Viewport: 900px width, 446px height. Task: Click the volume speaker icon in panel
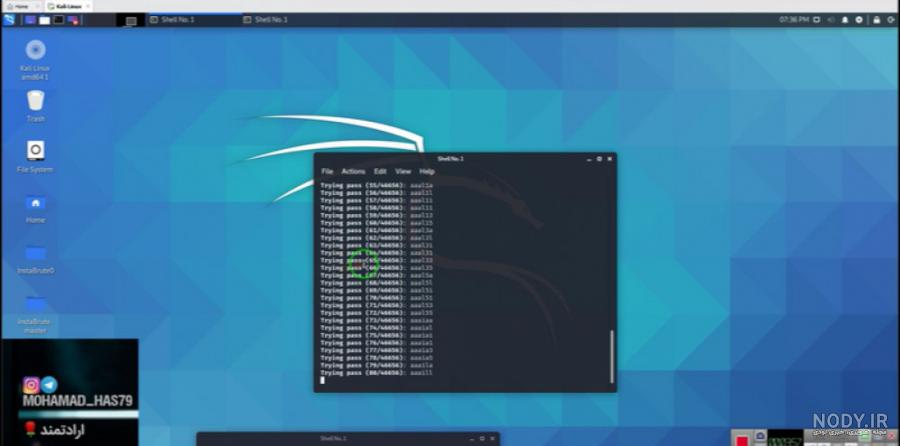831,20
